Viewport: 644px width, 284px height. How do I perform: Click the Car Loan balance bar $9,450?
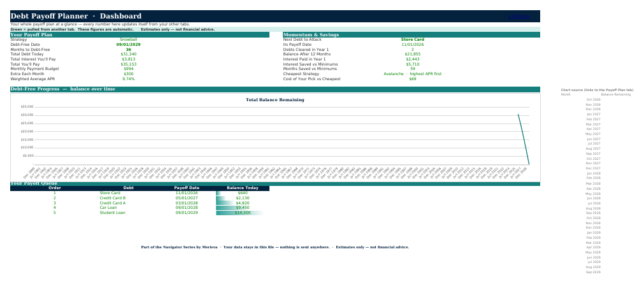[243, 208]
